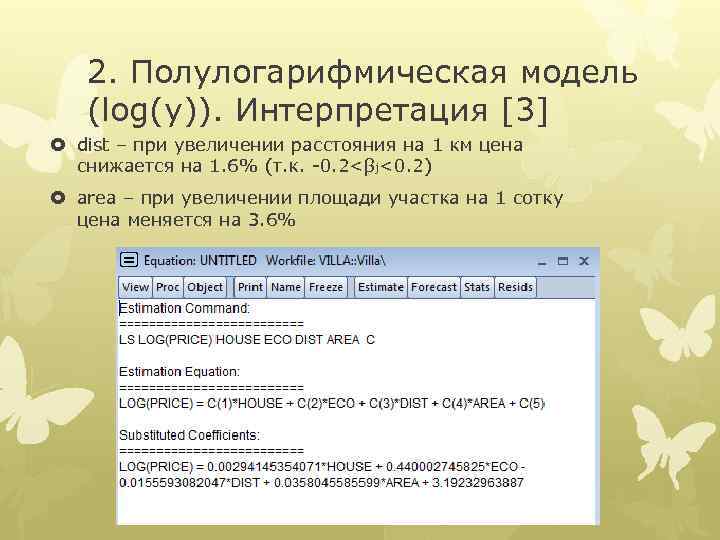Click the Print button
Image resolution: width=720 pixels, height=540 pixels.
250,287
